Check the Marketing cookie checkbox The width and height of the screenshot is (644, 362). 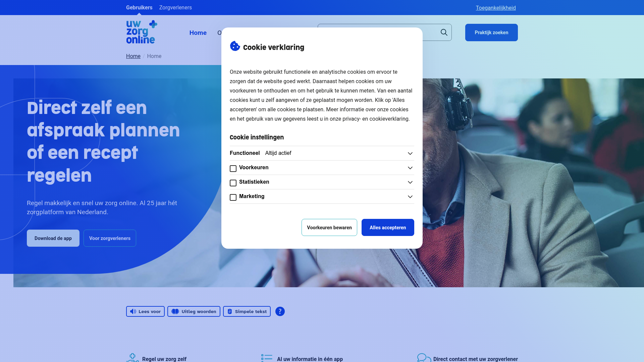[x=233, y=197]
